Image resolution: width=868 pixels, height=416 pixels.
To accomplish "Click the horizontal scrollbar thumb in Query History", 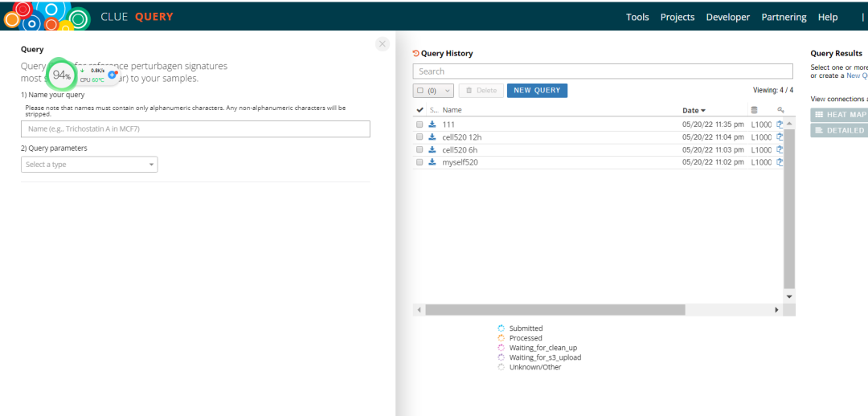I will (555, 310).
